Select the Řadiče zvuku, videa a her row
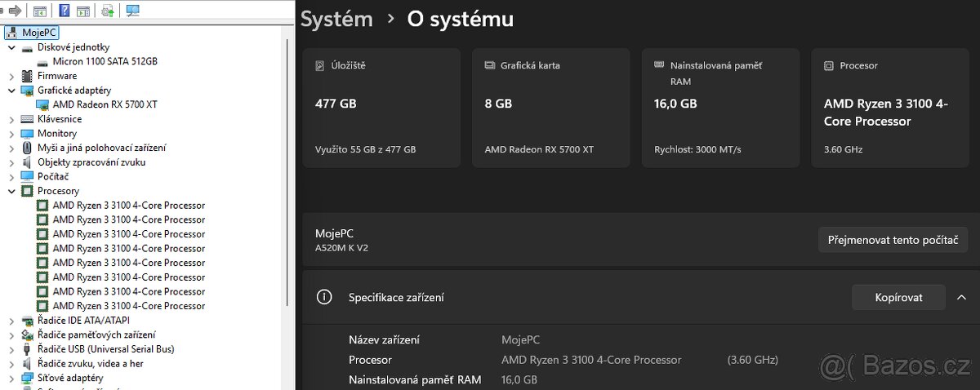 90,363
